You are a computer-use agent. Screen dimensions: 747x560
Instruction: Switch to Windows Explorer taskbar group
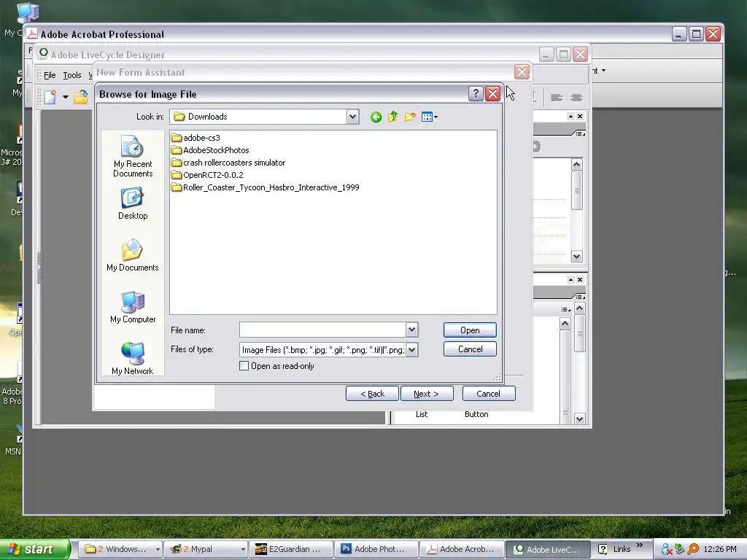120,549
